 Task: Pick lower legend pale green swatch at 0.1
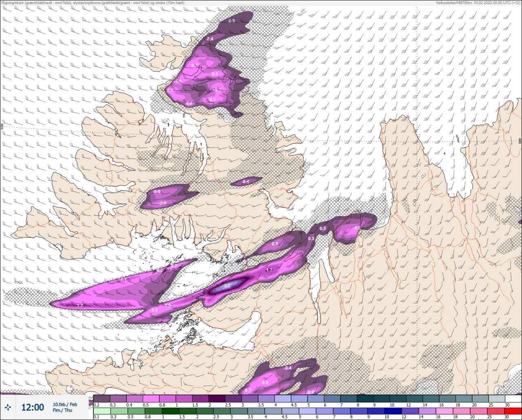(102, 411)
